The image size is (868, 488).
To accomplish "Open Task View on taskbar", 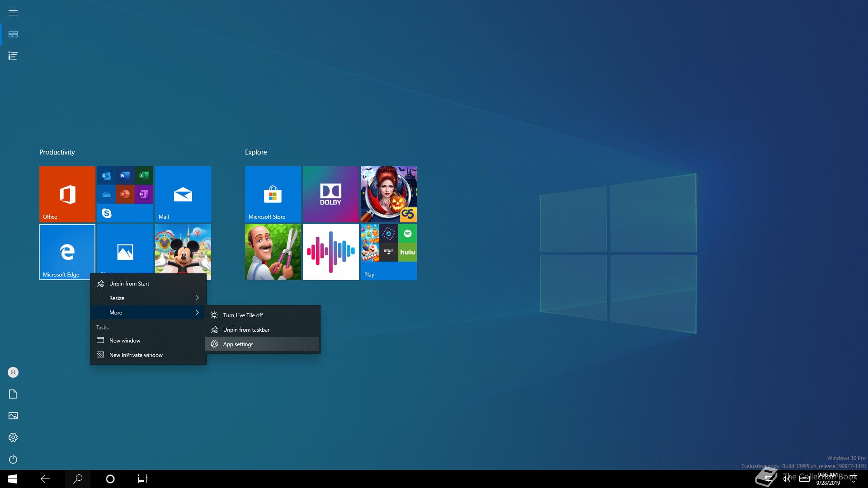I will coord(143,479).
